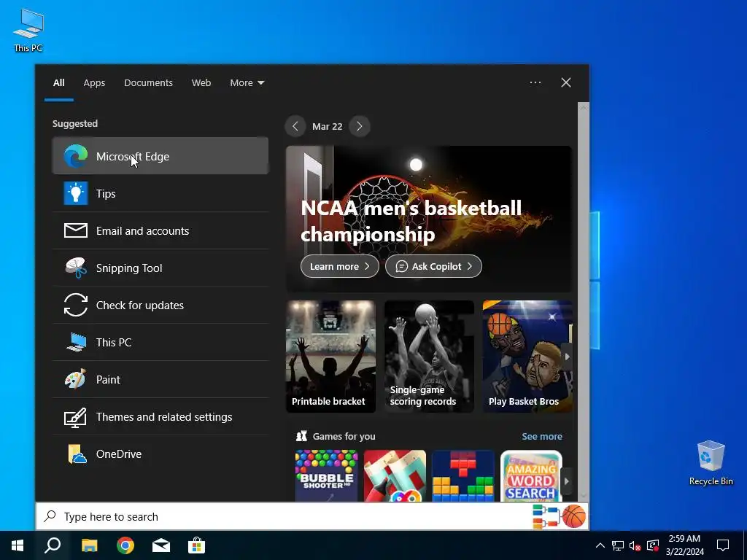Open Single-game scoring records card
This screenshot has height=560, width=747.
point(429,356)
